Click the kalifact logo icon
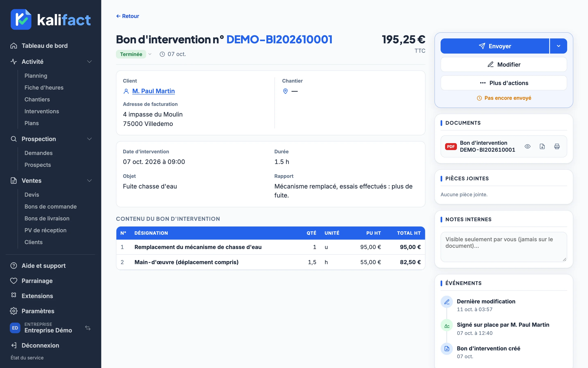Screen dimensions: 588x368 point(21,19)
